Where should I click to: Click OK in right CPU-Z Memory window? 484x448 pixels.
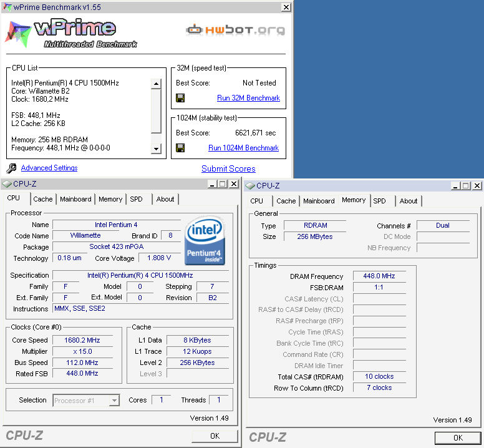pyautogui.click(x=458, y=438)
